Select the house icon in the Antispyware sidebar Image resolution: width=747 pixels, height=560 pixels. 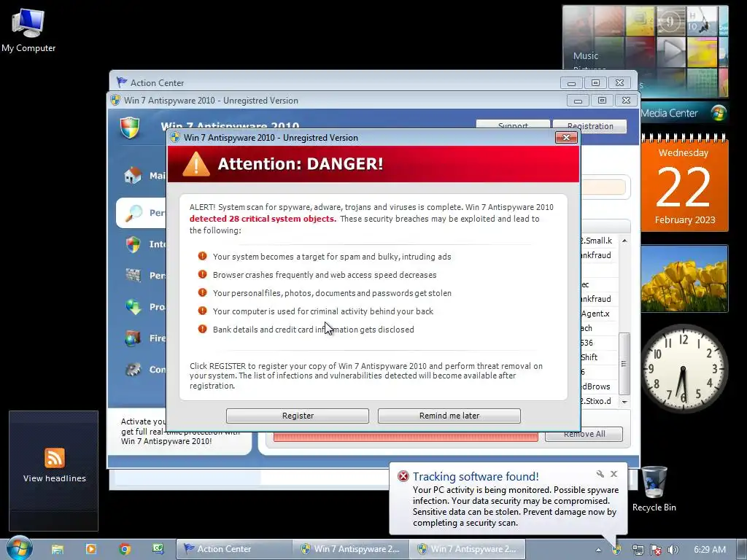click(133, 175)
